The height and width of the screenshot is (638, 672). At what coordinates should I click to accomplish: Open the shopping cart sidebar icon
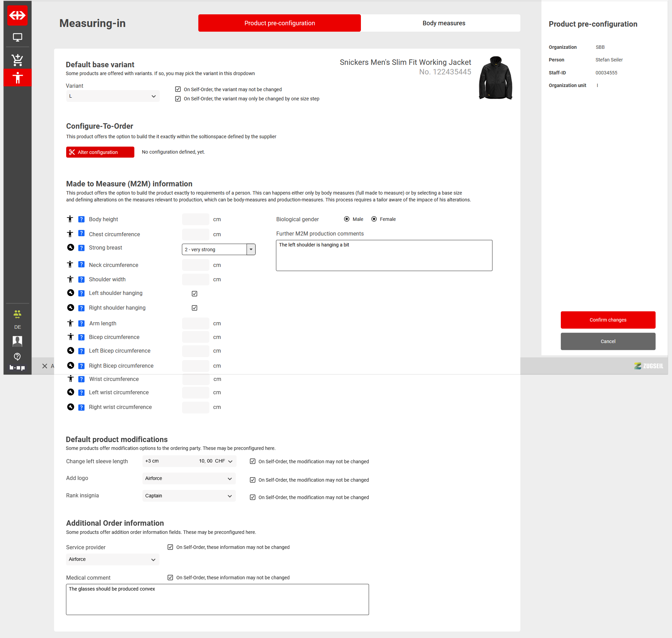point(17,60)
